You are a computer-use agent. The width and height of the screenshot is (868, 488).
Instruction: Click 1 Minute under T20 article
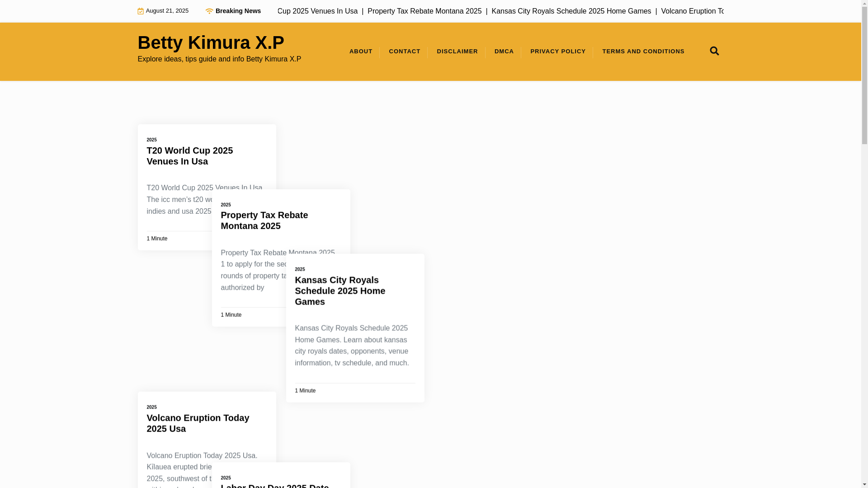point(157,239)
